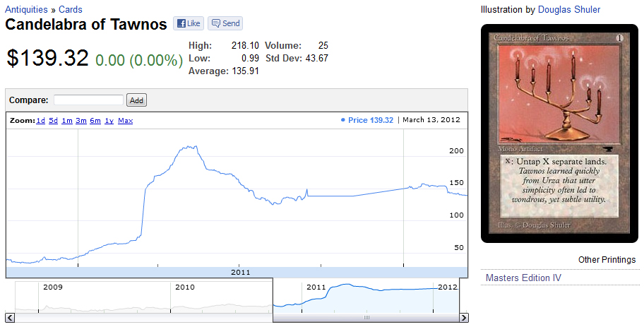Open the Cards breadcrumb link

70,10
